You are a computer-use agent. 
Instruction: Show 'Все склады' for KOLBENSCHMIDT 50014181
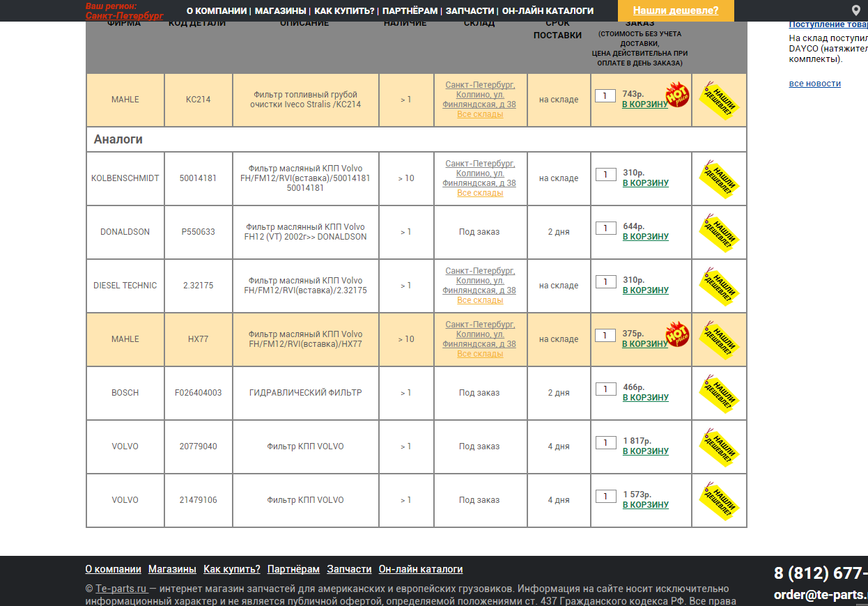480,193
